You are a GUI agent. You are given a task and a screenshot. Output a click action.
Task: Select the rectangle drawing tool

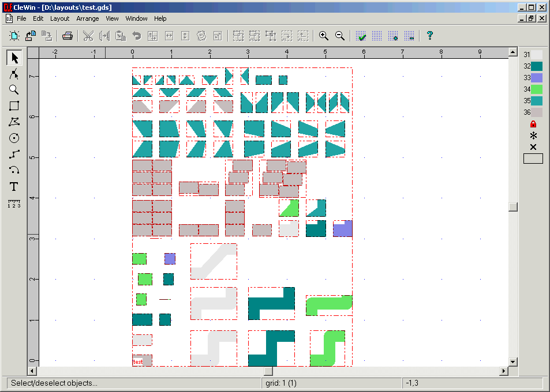pos(14,106)
